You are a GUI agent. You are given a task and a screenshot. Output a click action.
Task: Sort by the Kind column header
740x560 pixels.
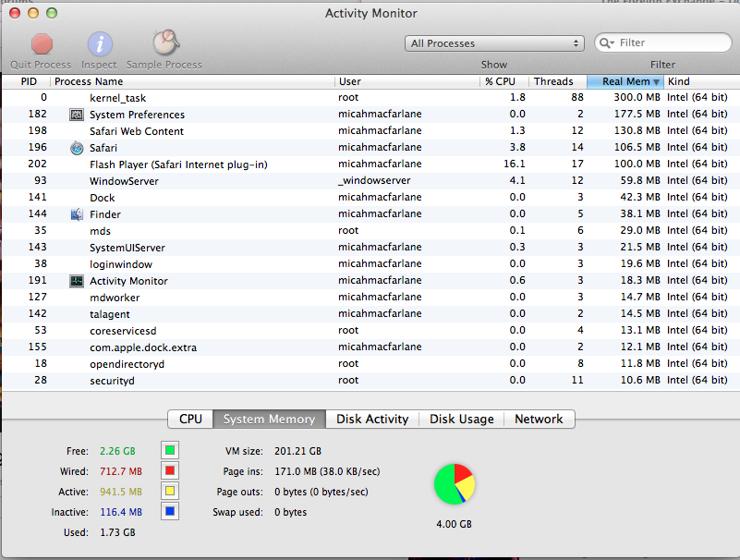702,81
